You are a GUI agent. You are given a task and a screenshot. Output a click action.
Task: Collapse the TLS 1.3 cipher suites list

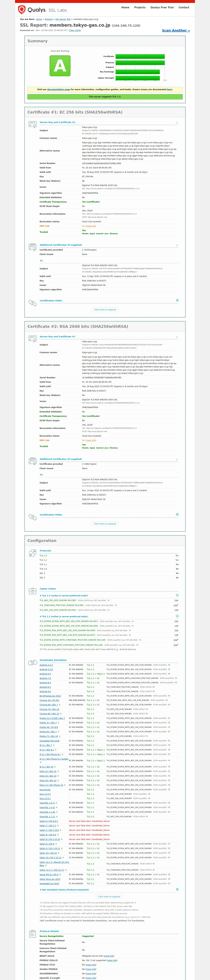177,595
